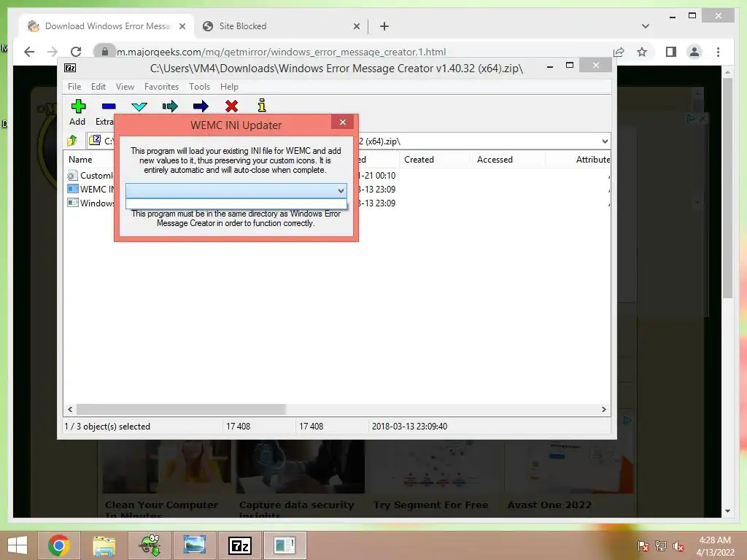Open the Avast One 2022 ad link
The height and width of the screenshot is (560, 747).
click(x=549, y=505)
